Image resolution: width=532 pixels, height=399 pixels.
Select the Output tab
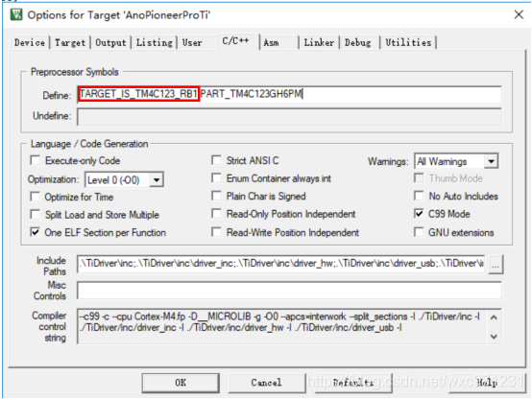[x=110, y=43]
